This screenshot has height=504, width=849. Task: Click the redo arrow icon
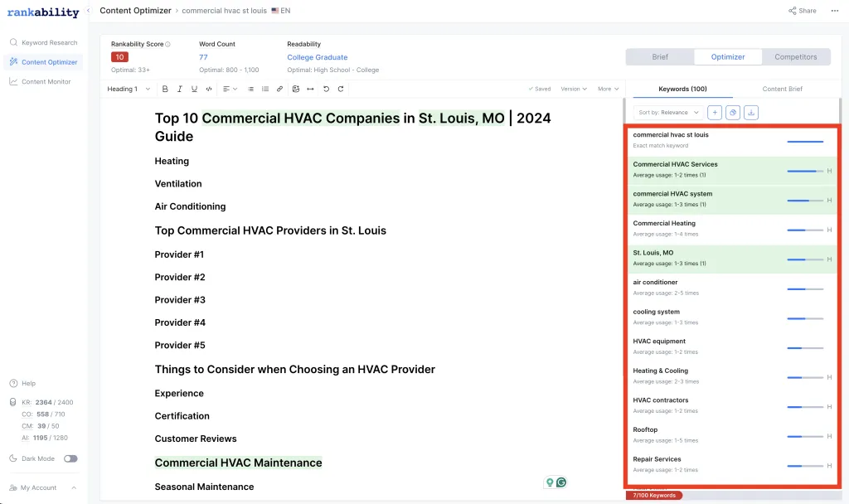[340, 89]
